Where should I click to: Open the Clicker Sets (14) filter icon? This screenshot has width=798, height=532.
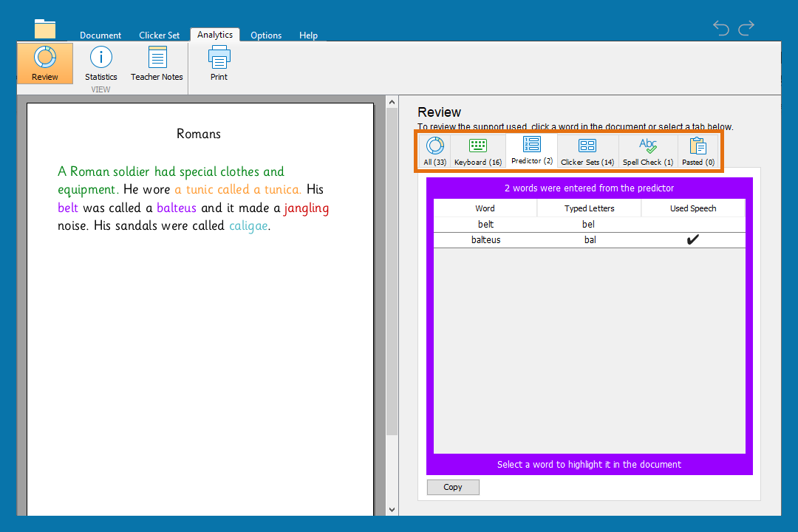coord(587,150)
